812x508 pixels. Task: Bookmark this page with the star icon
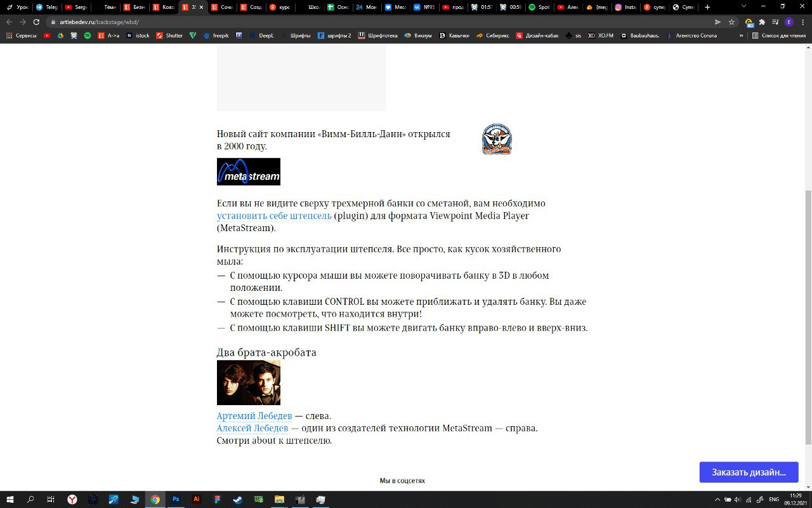731,22
